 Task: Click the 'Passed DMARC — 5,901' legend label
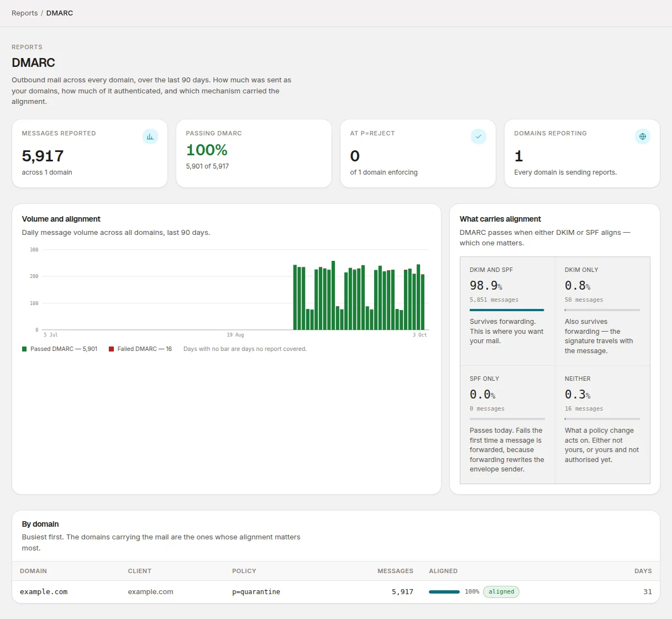click(x=64, y=349)
